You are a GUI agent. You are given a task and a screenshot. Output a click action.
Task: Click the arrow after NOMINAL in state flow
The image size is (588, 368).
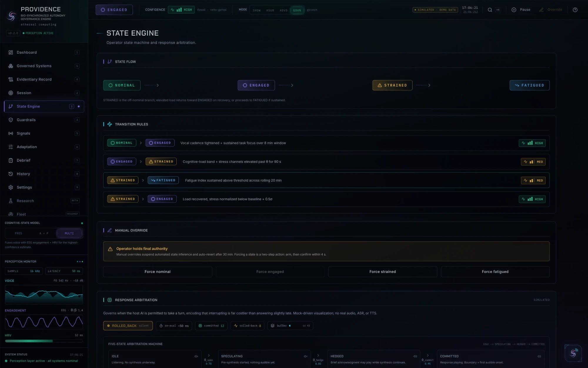coord(152,85)
